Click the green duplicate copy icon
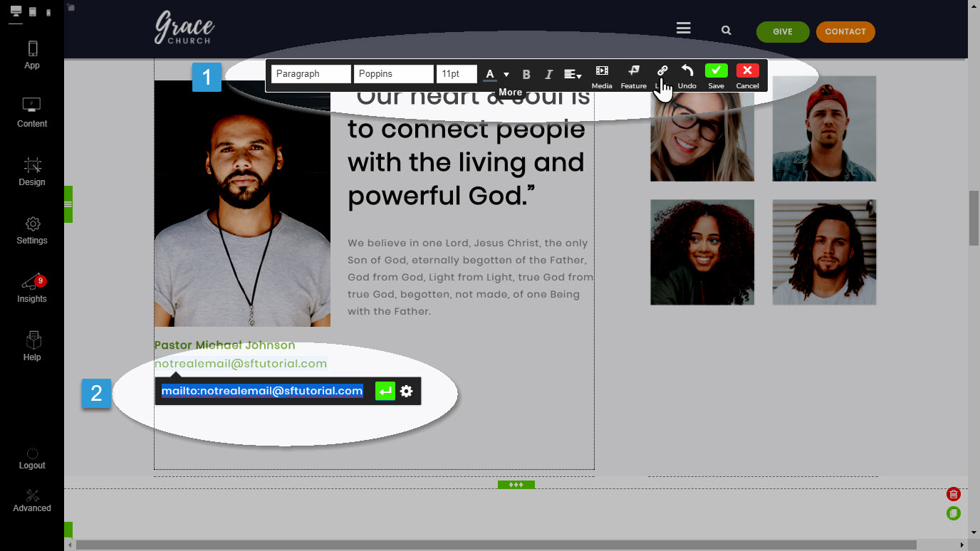The height and width of the screenshot is (551, 980). [954, 513]
